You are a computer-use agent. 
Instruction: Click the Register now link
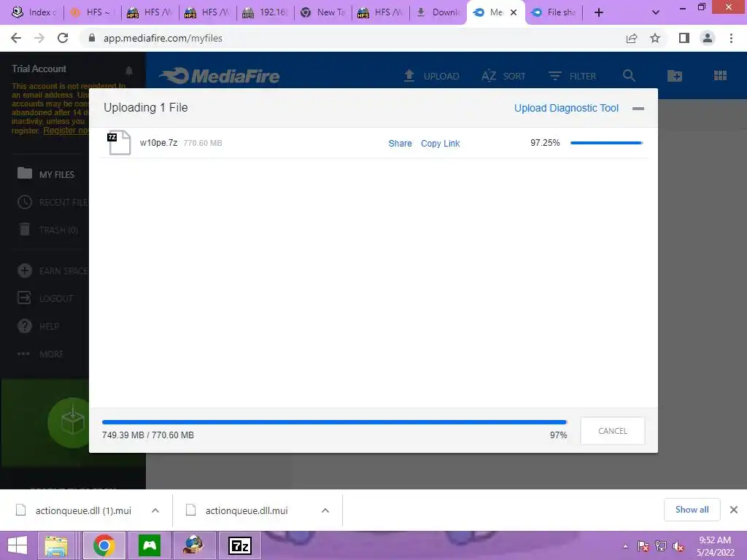66,131
